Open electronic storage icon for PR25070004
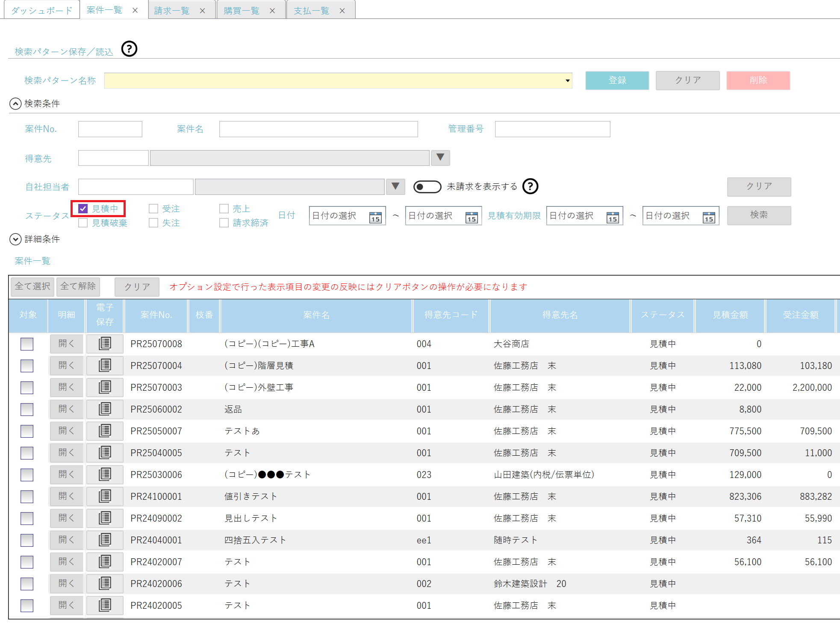This screenshot has height=631, width=840. [x=105, y=366]
